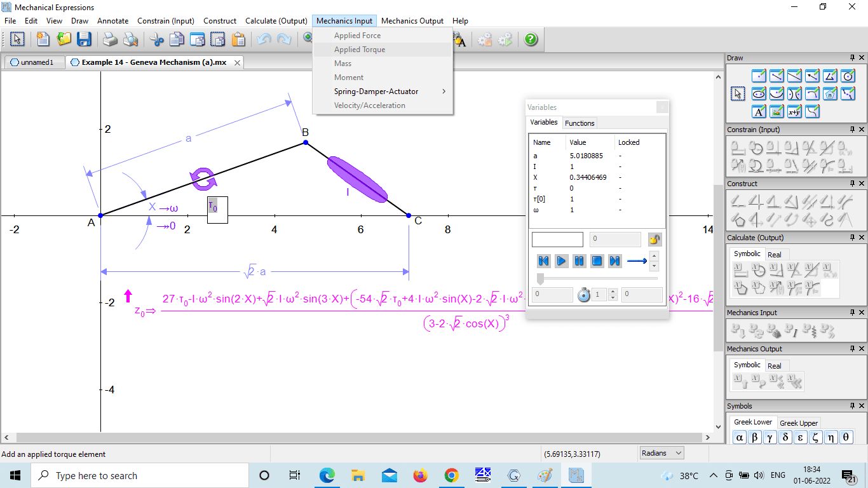
Task: Select Real tab in Mechanics Output
Action: tap(775, 366)
